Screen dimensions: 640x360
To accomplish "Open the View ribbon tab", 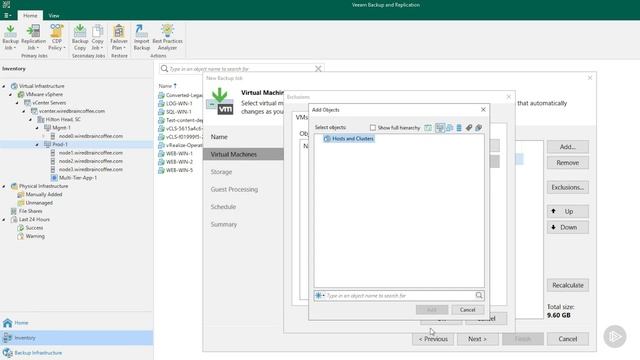I will 54,16.
